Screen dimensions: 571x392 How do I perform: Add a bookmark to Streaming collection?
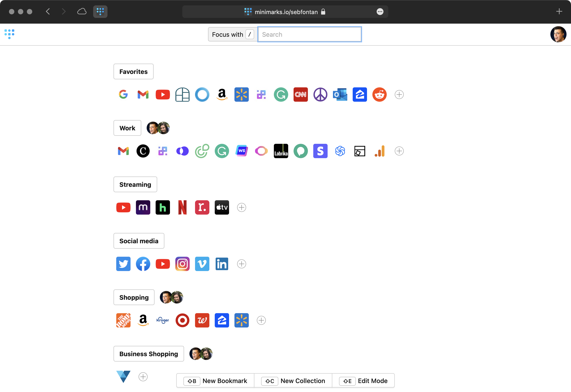[x=242, y=208]
